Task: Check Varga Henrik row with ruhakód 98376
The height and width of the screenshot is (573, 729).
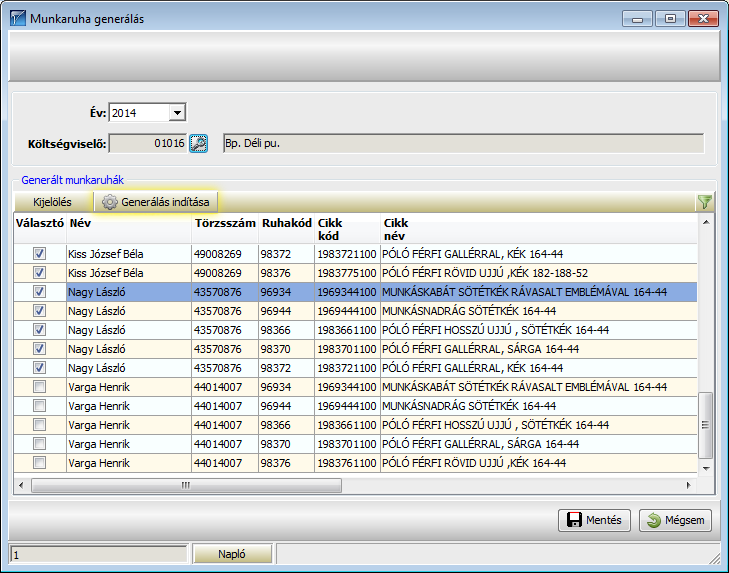Action: [40, 463]
